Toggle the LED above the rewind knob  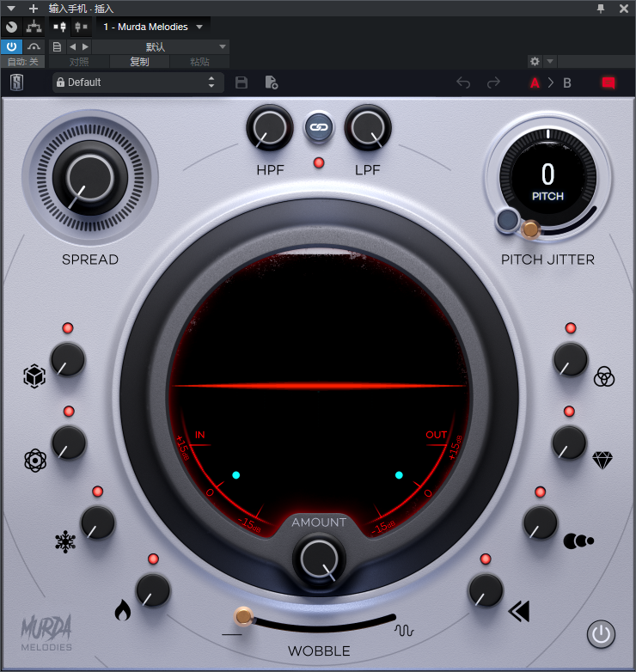tap(486, 559)
